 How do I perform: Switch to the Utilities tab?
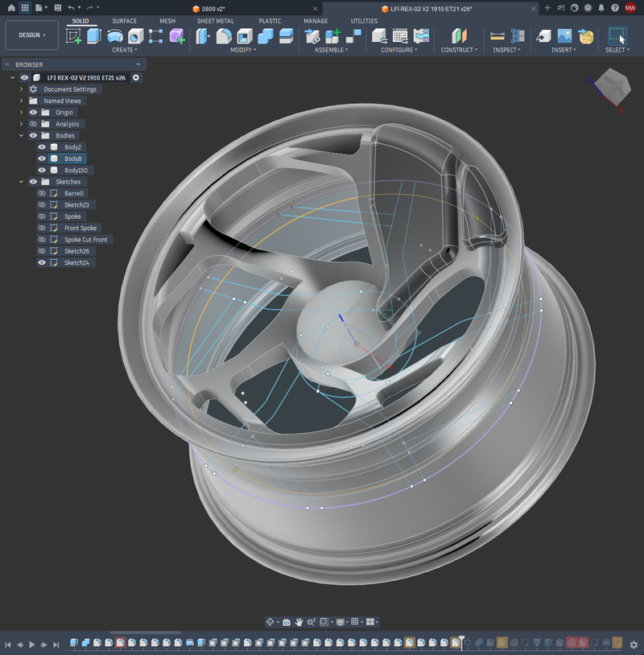coord(364,21)
